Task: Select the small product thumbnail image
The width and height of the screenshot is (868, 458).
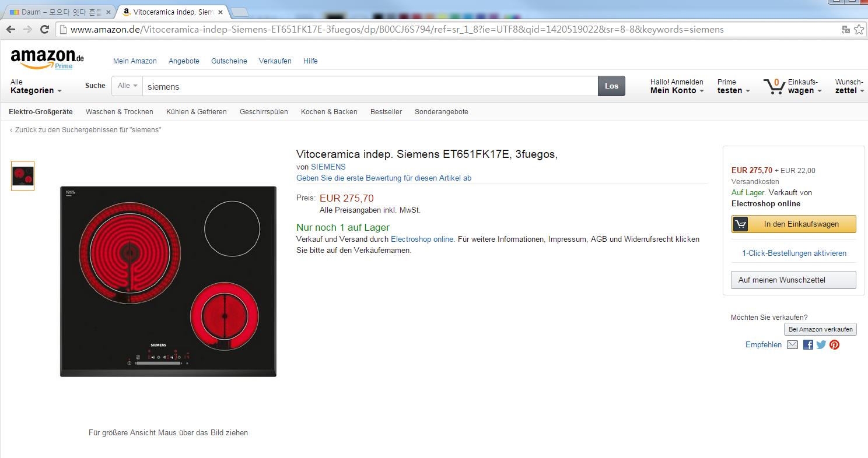Action: coord(23,176)
